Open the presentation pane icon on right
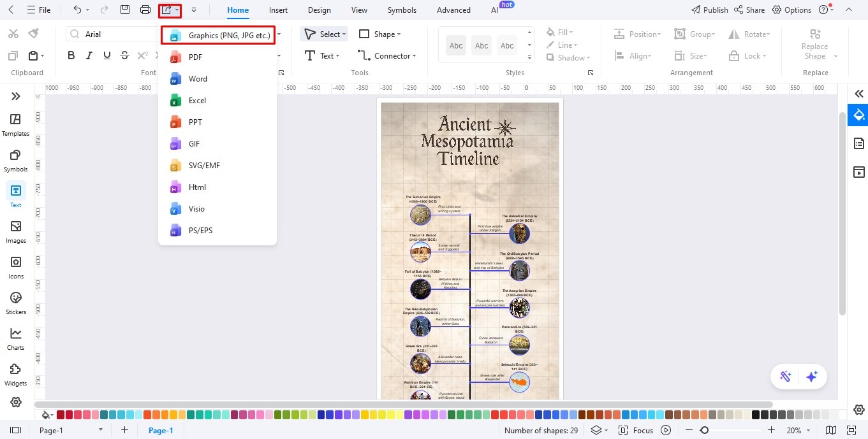This screenshot has height=439, width=868. (858, 172)
